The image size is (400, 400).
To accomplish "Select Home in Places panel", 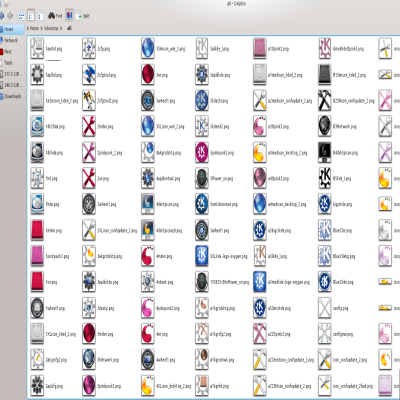I will pyautogui.click(x=12, y=29).
